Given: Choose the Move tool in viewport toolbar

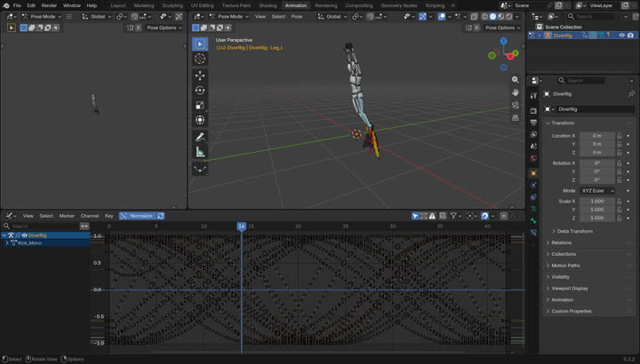Looking at the screenshot, I should click(x=200, y=75).
